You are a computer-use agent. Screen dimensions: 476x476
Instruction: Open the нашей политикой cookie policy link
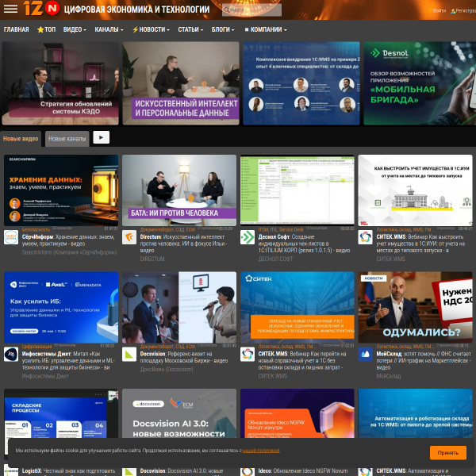tap(261, 451)
